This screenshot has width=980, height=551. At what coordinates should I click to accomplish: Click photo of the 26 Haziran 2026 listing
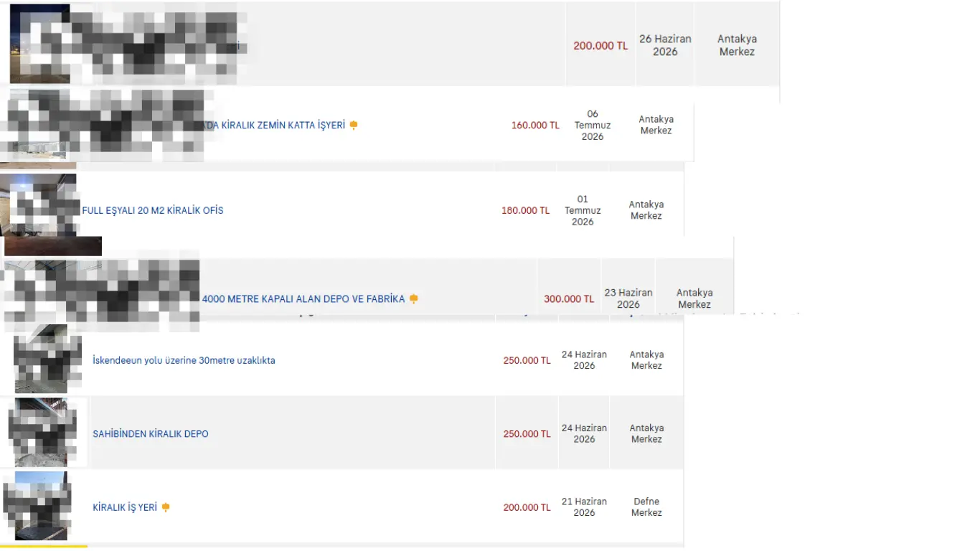click(40, 44)
